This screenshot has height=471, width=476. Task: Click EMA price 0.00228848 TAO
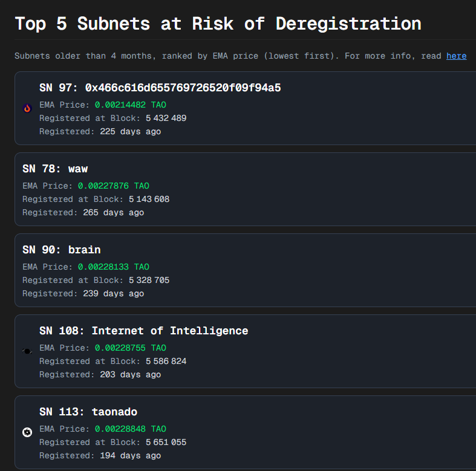point(130,429)
